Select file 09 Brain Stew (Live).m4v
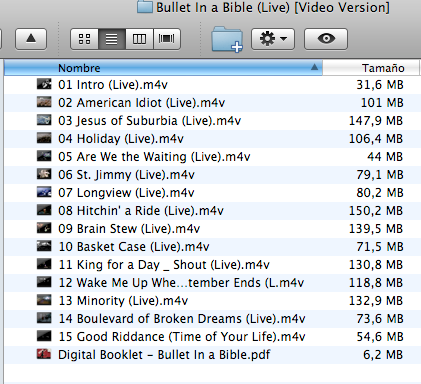 coord(129,229)
